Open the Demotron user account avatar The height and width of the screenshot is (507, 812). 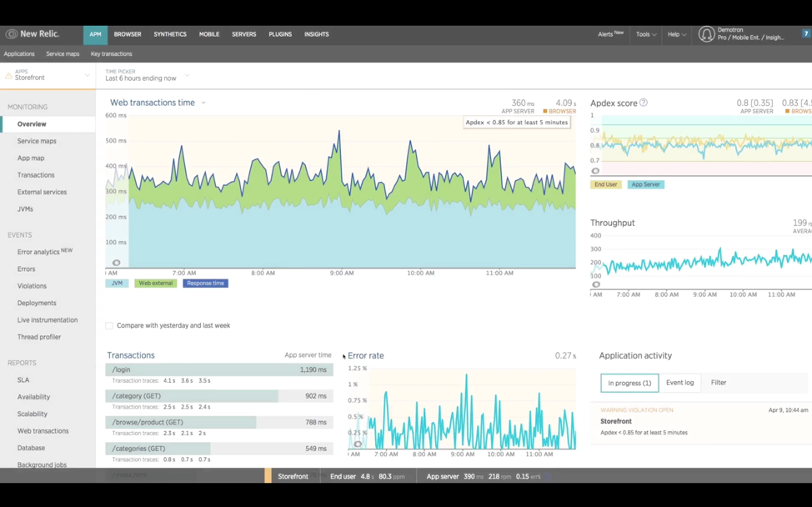[x=706, y=34]
